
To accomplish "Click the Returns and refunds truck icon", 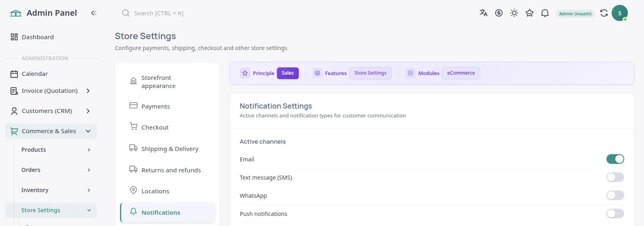I will [133, 169].
